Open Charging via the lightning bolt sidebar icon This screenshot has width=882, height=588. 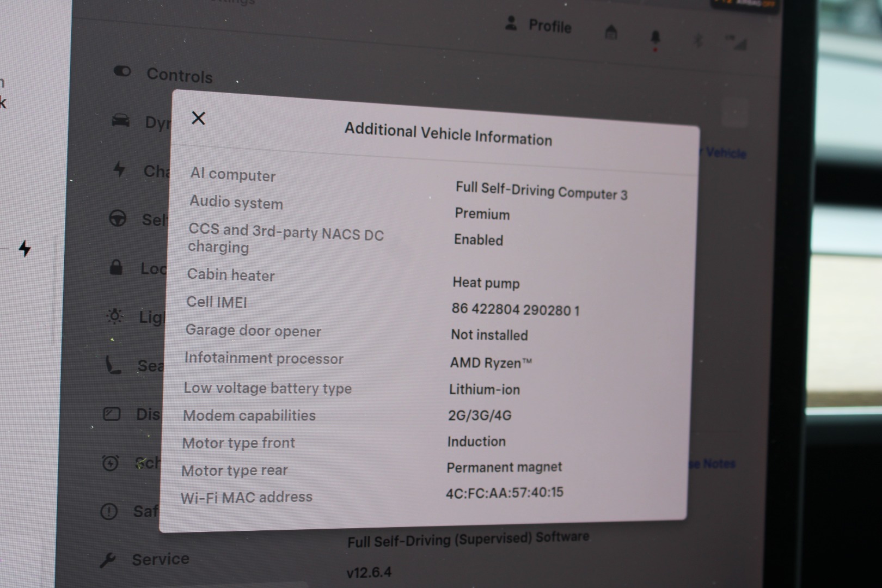point(119,169)
